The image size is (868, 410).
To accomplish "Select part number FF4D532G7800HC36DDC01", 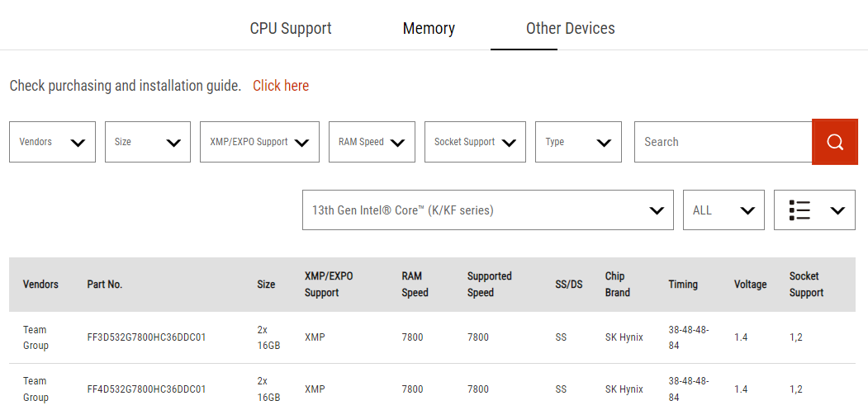I will pos(147,389).
